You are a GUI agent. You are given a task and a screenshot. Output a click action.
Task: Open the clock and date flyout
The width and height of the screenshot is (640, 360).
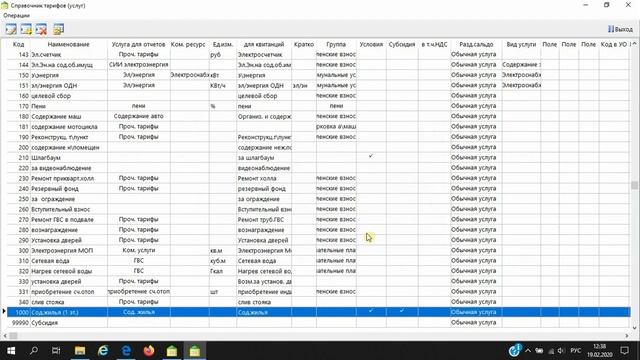(600, 351)
